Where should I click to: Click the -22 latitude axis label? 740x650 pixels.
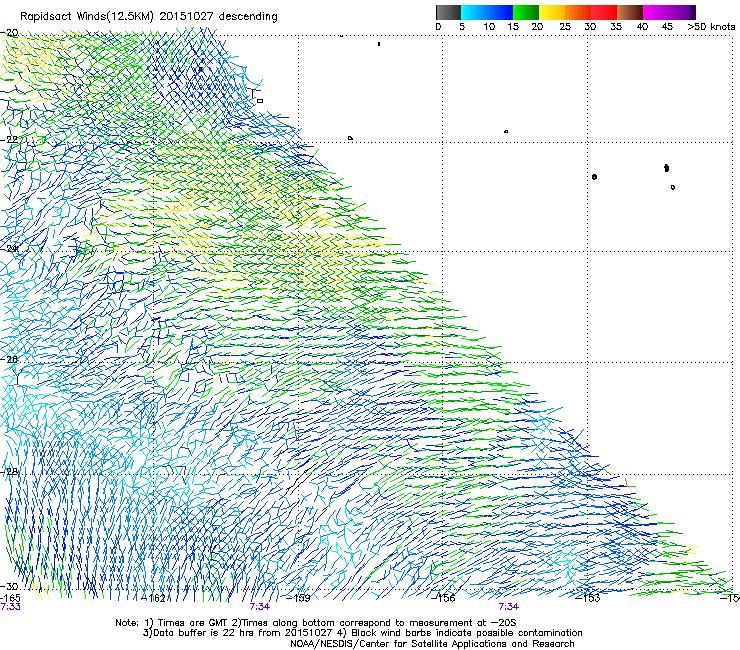point(10,140)
